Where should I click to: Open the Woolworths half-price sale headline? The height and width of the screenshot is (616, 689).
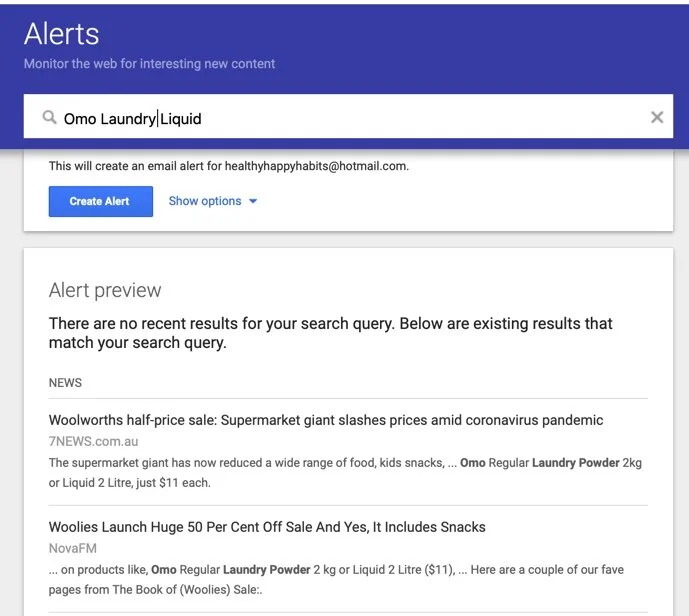(326, 420)
